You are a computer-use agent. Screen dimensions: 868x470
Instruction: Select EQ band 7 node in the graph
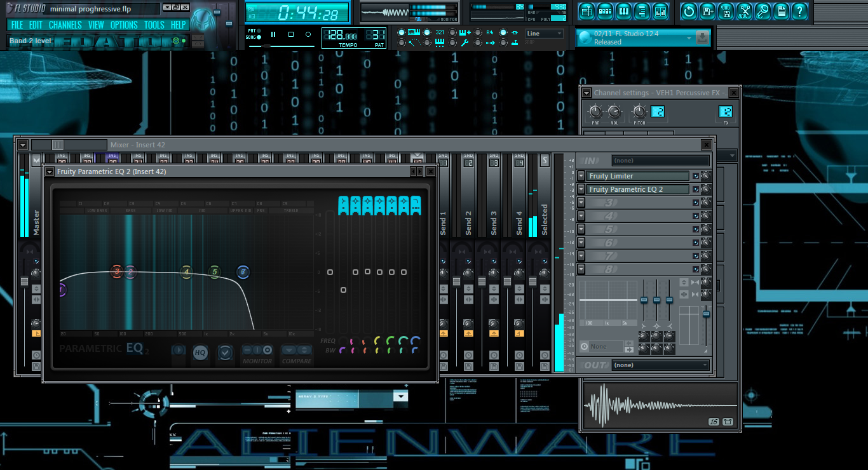tap(243, 272)
